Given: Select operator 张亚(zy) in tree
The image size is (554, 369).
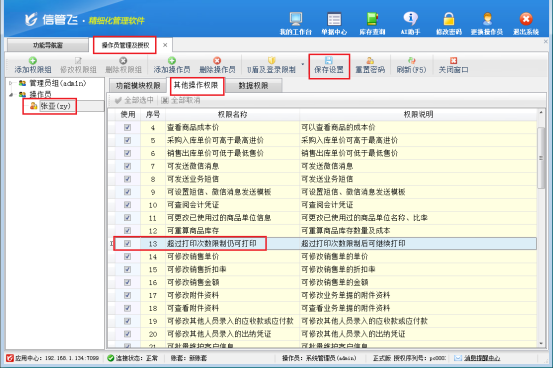Looking at the screenshot, I should point(55,106).
